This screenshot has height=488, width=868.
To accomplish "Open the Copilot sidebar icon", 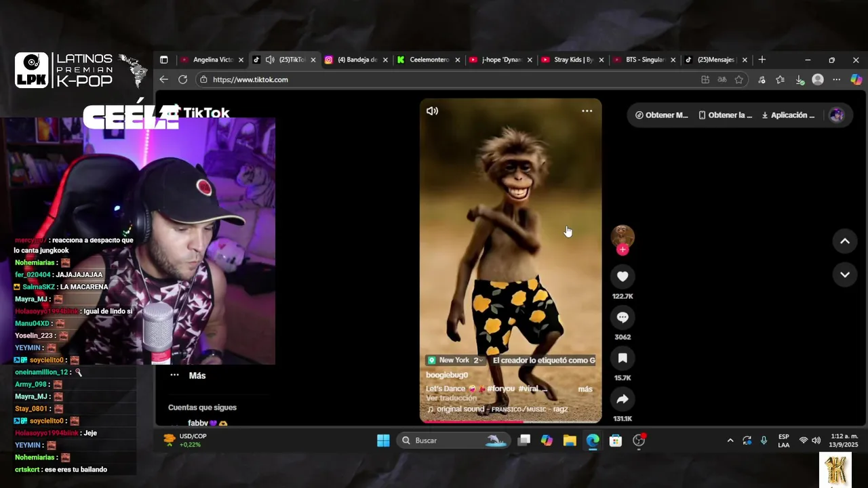I will [x=856, y=79].
